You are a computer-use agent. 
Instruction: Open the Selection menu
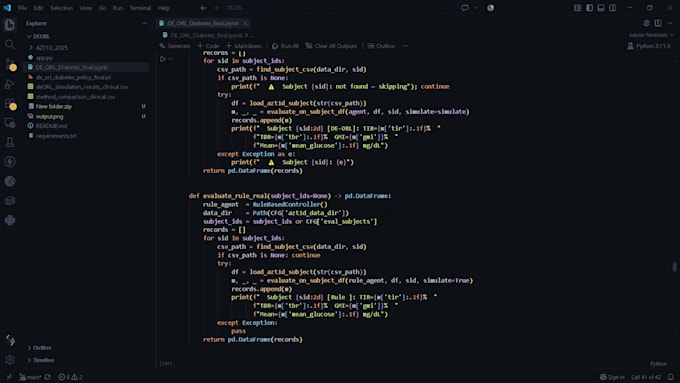pyautogui.click(x=61, y=8)
